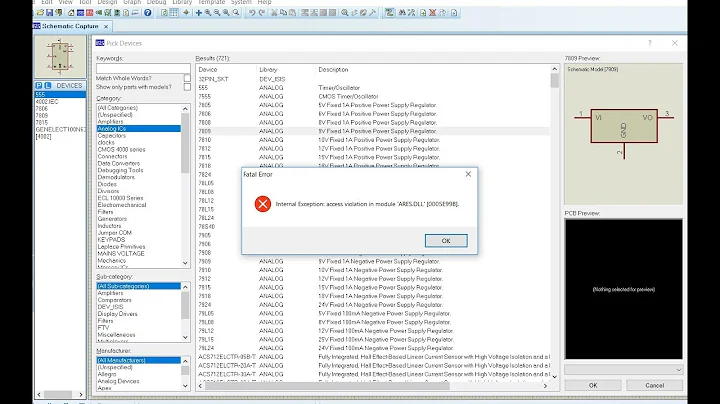Open the Design menu
The height and width of the screenshot is (404, 720).
pyautogui.click(x=107, y=2)
